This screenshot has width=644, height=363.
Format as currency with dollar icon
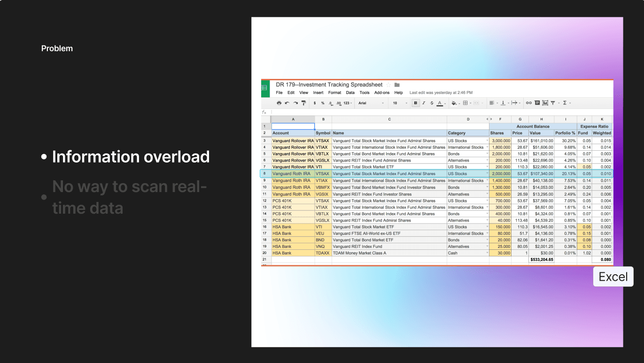(315, 103)
